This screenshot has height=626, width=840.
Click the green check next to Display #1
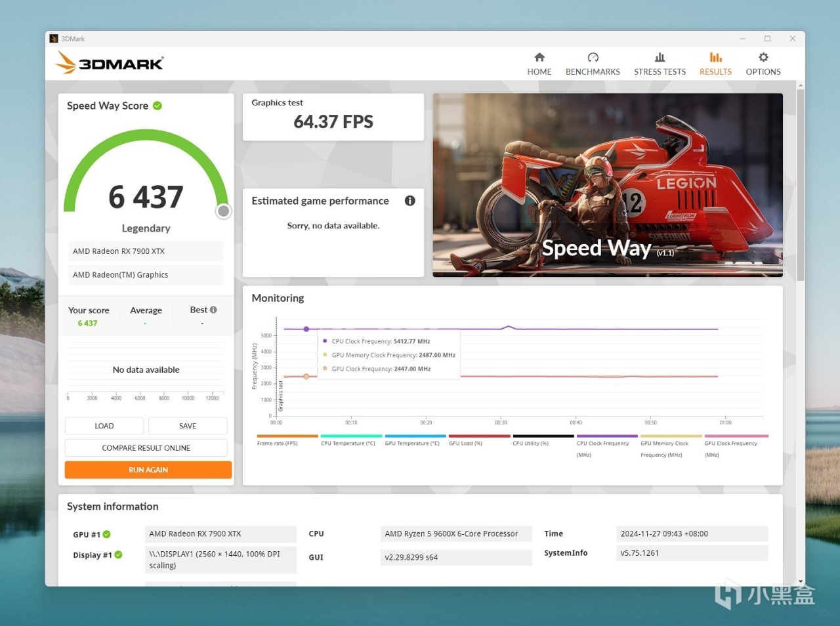tap(119, 554)
